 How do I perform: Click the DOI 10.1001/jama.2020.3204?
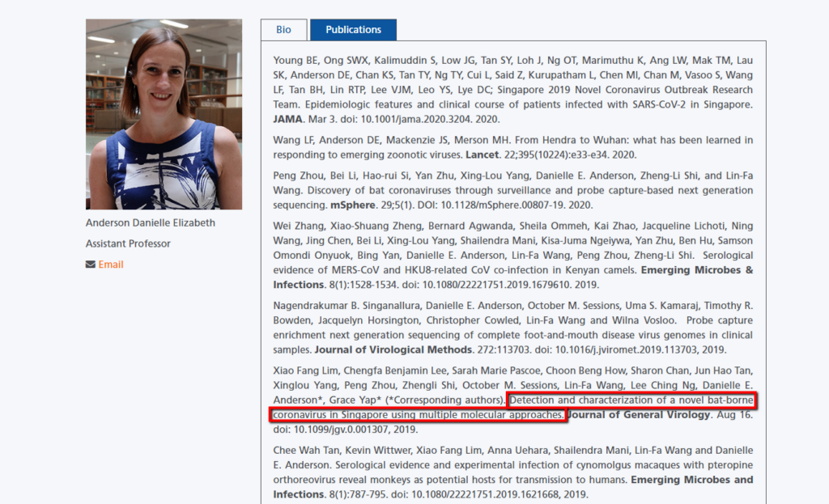point(417,119)
